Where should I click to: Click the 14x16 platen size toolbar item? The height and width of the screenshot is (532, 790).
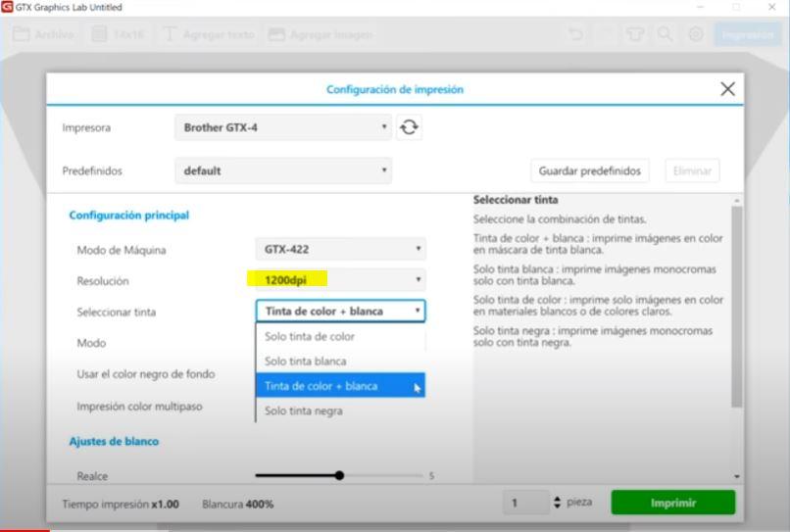click(118, 34)
